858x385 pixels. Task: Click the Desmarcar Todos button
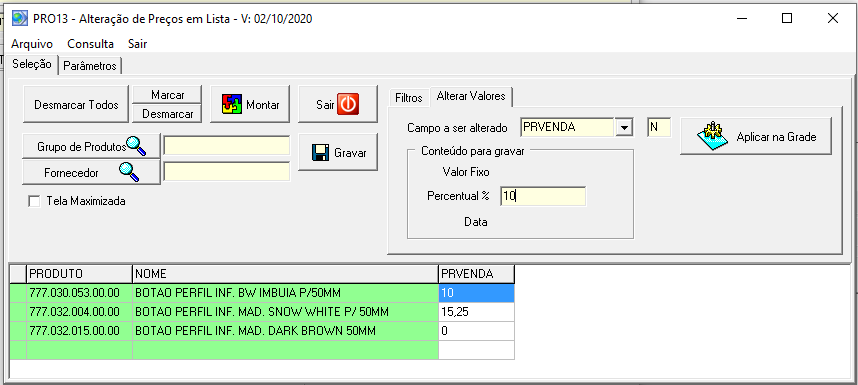pyautogui.click(x=76, y=104)
